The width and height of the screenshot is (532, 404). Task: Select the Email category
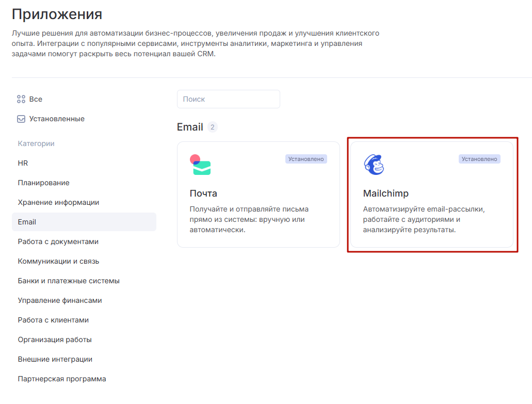pos(84,222)
